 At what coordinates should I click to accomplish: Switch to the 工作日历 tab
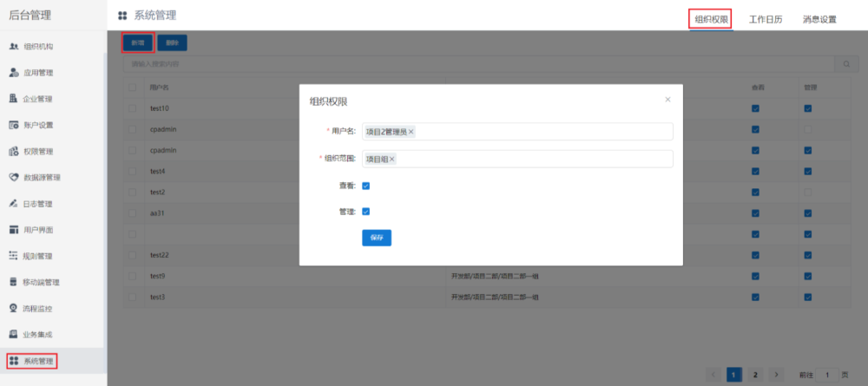click(x=766, y=19)
